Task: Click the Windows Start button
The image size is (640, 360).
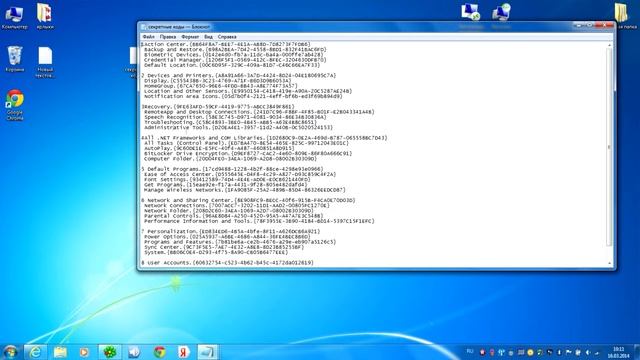Action: pos(10,352)
